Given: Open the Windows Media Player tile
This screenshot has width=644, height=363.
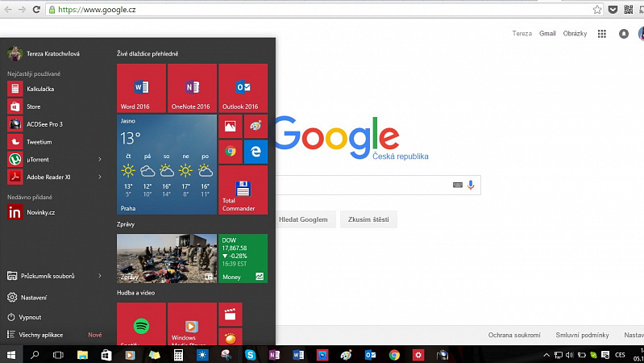Looking at the screenshot, I should click(192, 324).
